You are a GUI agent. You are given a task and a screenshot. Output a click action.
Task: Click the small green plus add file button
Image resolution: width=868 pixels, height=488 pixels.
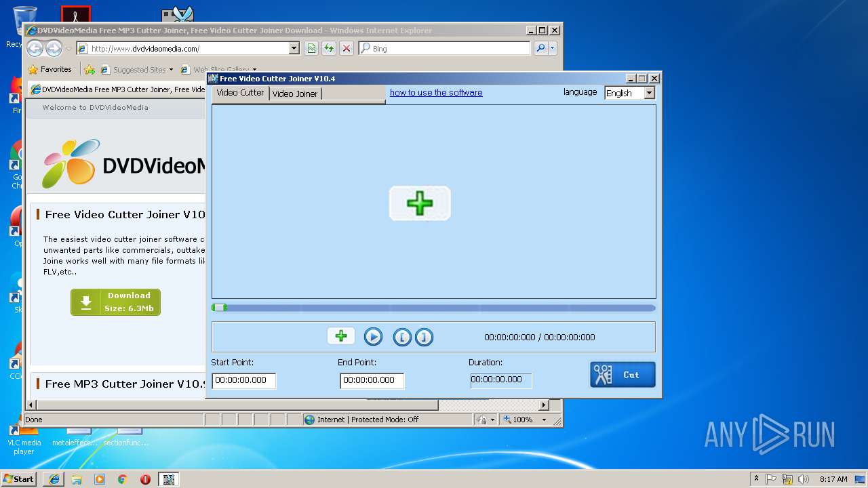(x=341, y=336)
